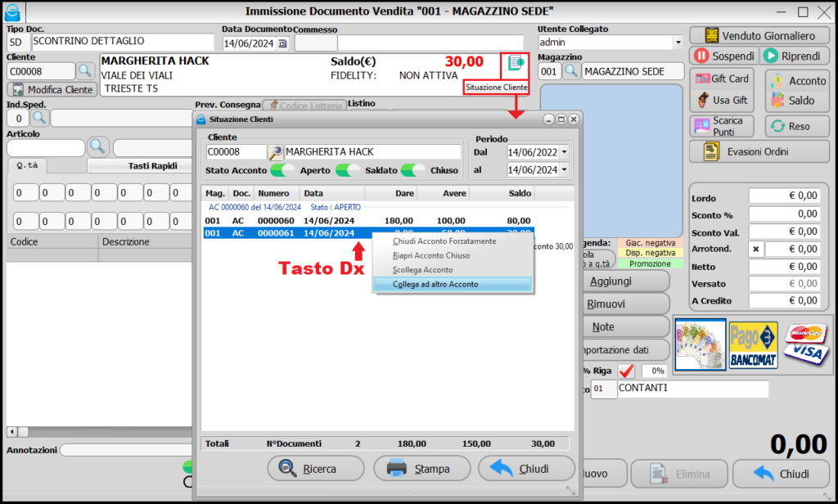Click the Rimuovi button
The height and width of the screenshot is (504, 838).
[625, 304]
